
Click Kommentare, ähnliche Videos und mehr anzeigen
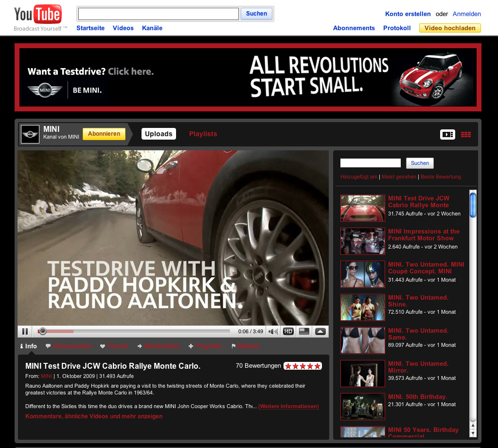(94, 416)
